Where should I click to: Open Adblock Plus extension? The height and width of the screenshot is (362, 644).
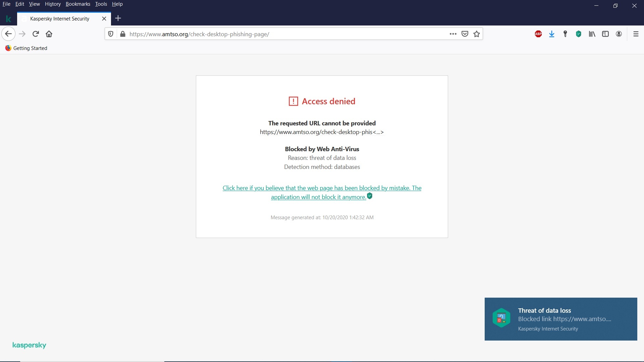(538, 34)
